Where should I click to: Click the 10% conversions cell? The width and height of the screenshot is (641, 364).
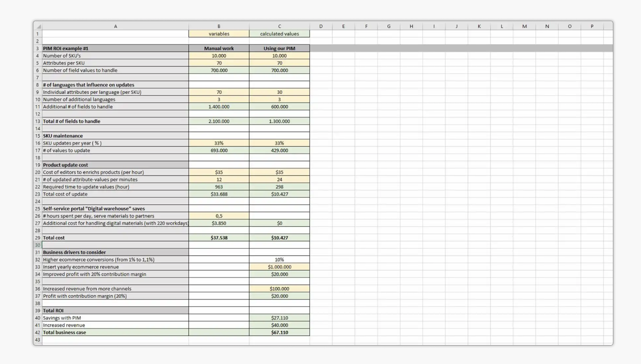pyautogui.click(x=279, y=260)
